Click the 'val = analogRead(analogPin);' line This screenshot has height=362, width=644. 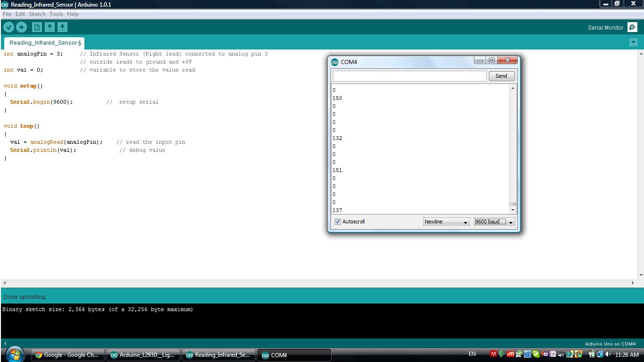(56, 142)
